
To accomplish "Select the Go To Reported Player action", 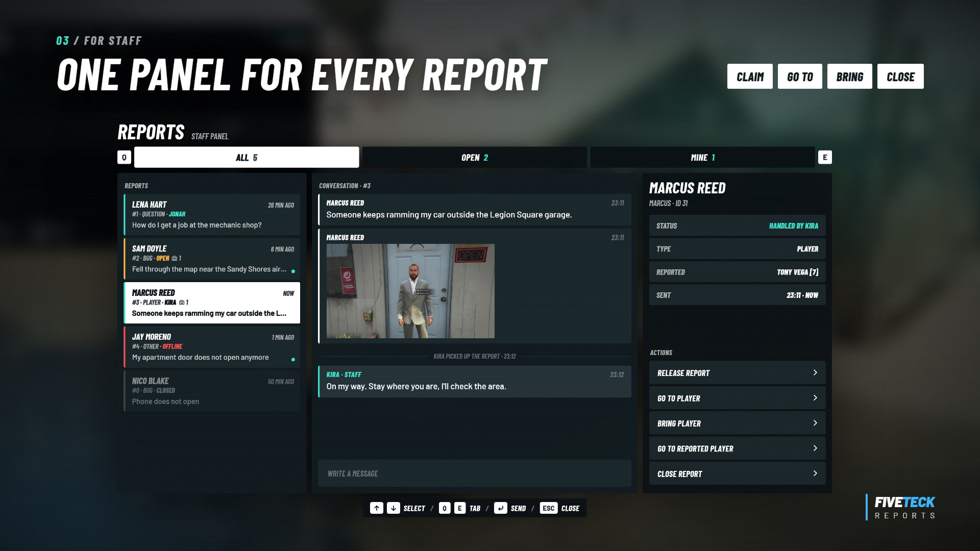I will (x=737, y=448).
